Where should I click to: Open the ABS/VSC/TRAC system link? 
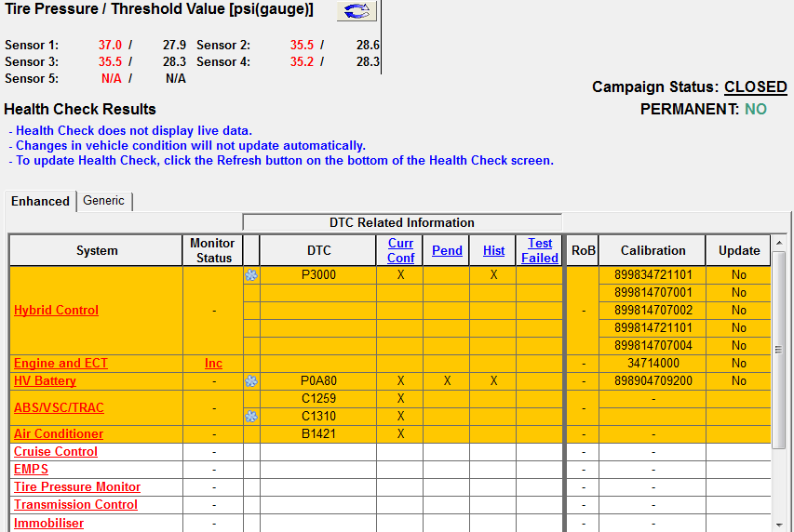coord(59,407)
